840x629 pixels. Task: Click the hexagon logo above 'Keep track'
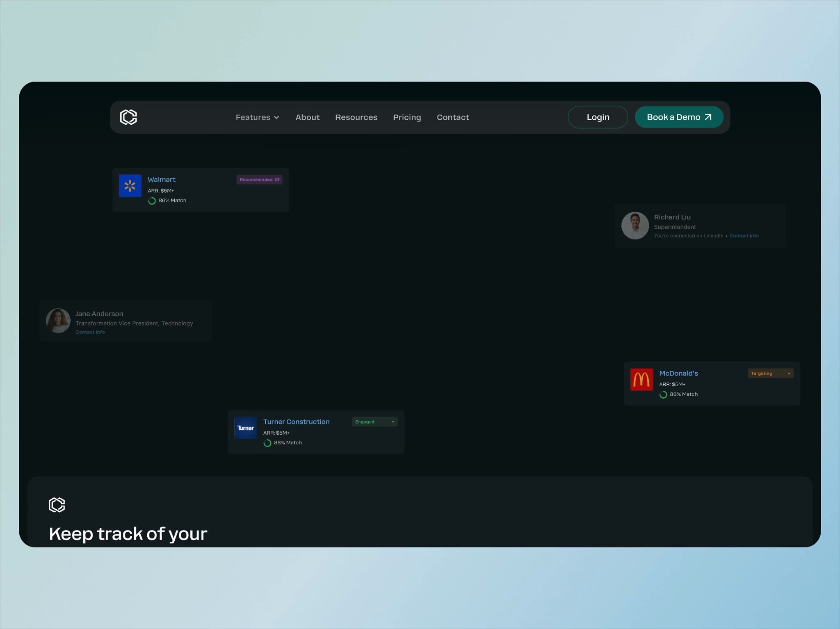point(57,505)
